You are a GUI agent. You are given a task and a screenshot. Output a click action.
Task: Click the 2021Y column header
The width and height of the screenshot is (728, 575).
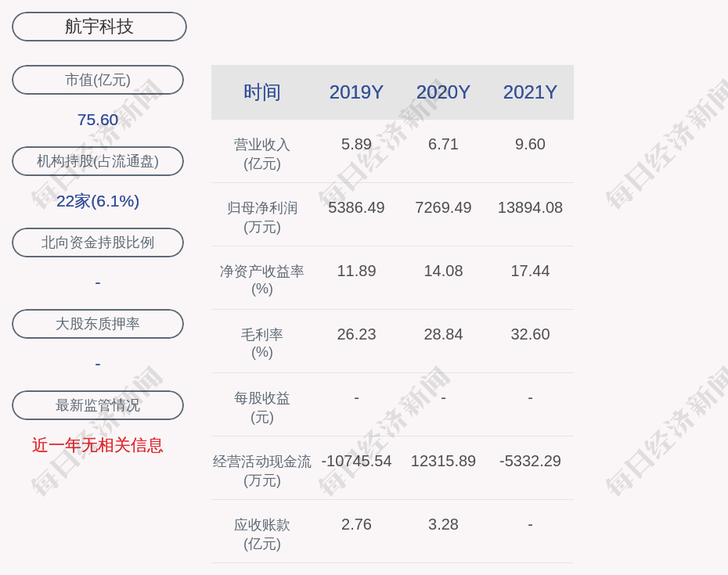point(530,92)
